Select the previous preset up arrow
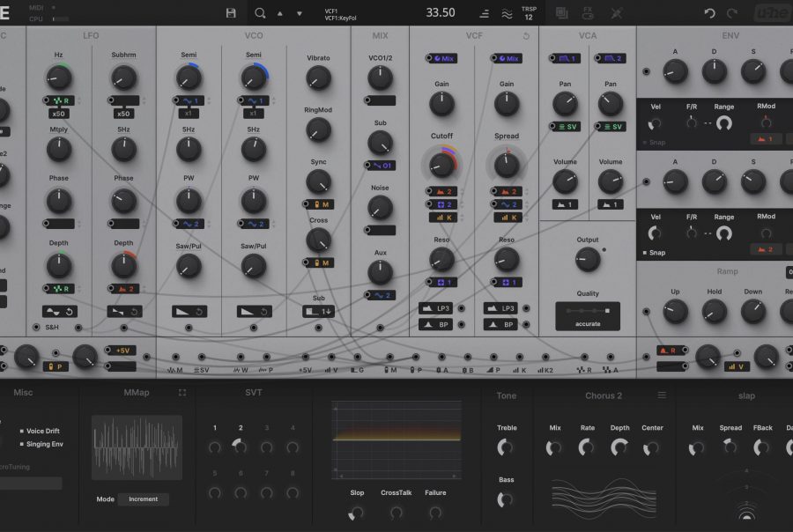The width and height of the screenshot is (793, 532). click(280, 13)
